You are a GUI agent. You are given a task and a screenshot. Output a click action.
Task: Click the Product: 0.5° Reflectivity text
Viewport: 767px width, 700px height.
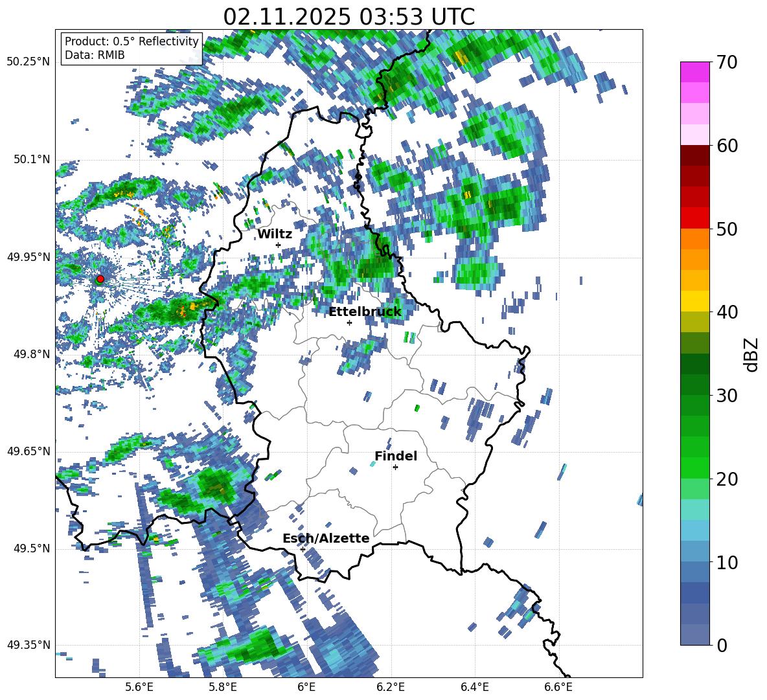[x=132, y=41]
